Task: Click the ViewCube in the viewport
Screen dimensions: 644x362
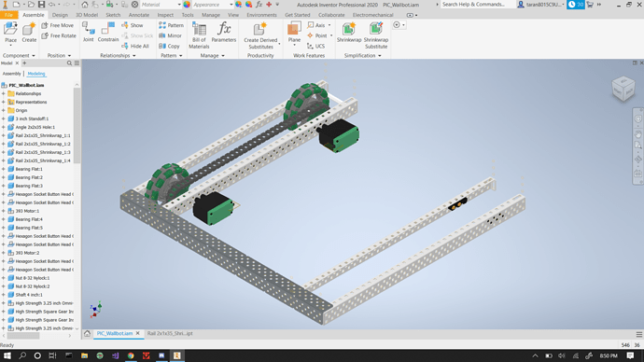Action: tap(623, 89)
